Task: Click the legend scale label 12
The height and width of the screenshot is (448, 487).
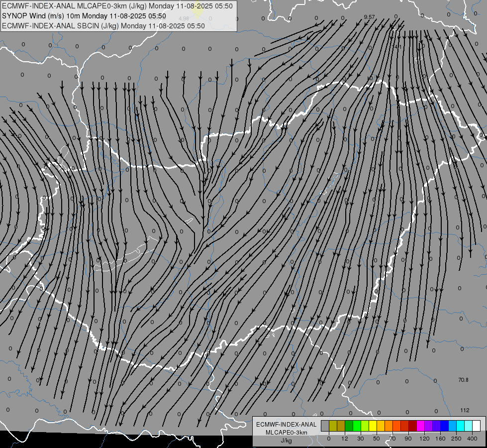Action: coord(345,439)
